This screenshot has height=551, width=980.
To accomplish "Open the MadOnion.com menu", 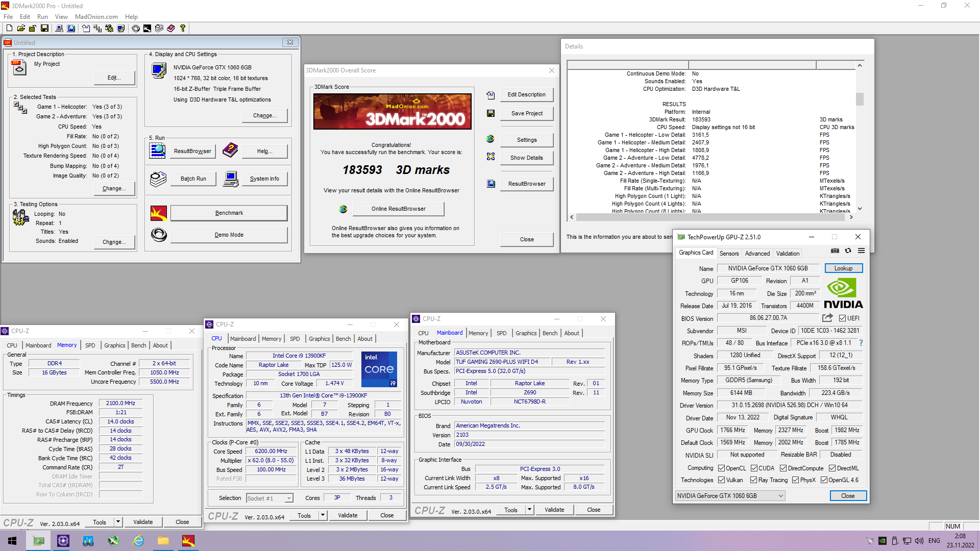I will coord(96,17).
